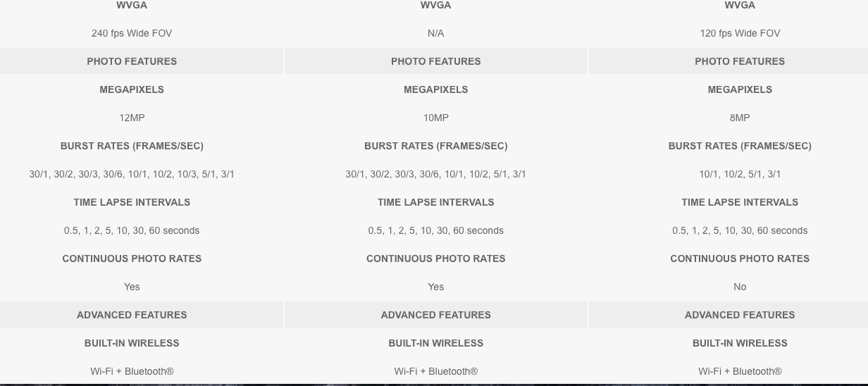Click the ADVANCED FEATURES header in left column
This screenshot has width=868, height=386.
click(x=132, y=315)
